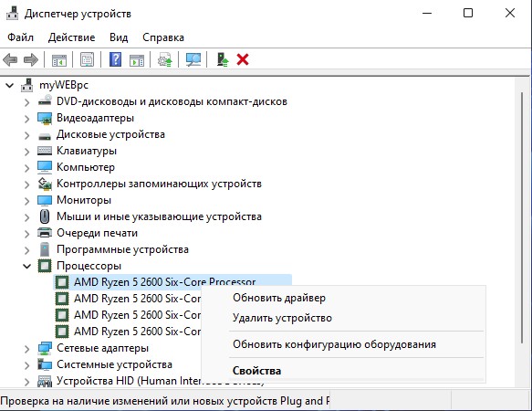532x411 pixels.
Task: Open the Файл menu
Action: click(20, 37)
